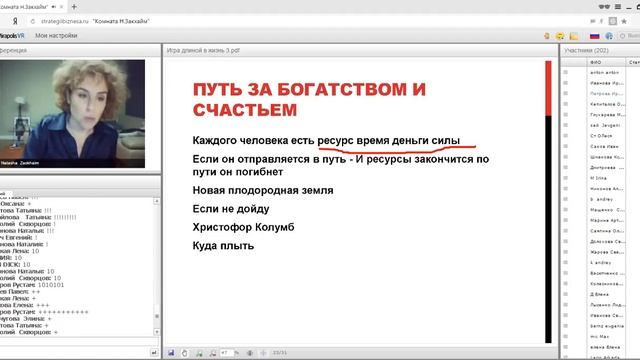Click the yellow folder icon in the top toolbar
Viewport: 640px width, 360px height.
tap(574, 36)
